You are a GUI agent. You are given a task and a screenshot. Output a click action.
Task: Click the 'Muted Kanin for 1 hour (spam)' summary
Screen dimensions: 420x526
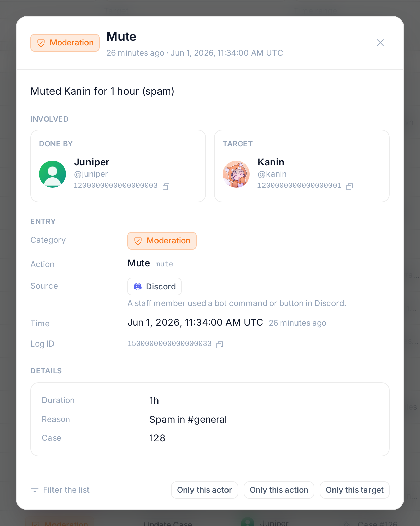pyautogui.click(x=102, y=91)
